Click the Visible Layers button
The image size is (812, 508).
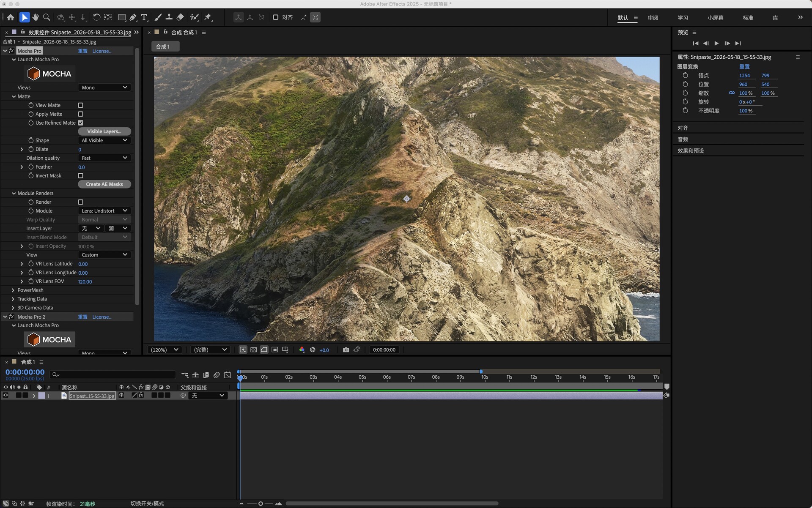pos(104,131)
